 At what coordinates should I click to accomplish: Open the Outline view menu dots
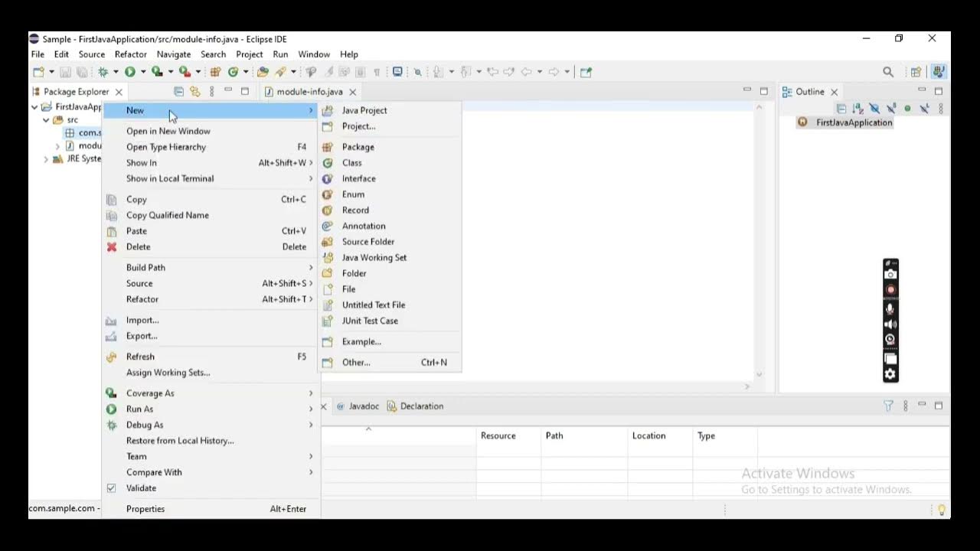click(941, 109)
